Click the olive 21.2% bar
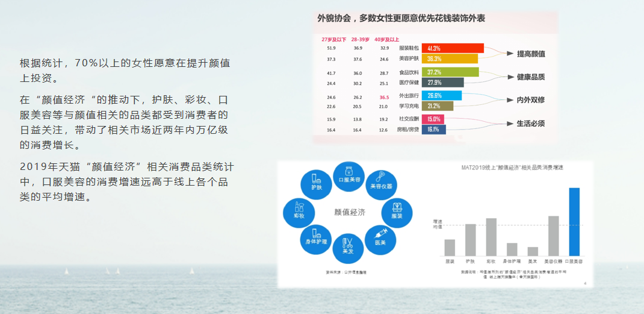 (x=438, y=106)
